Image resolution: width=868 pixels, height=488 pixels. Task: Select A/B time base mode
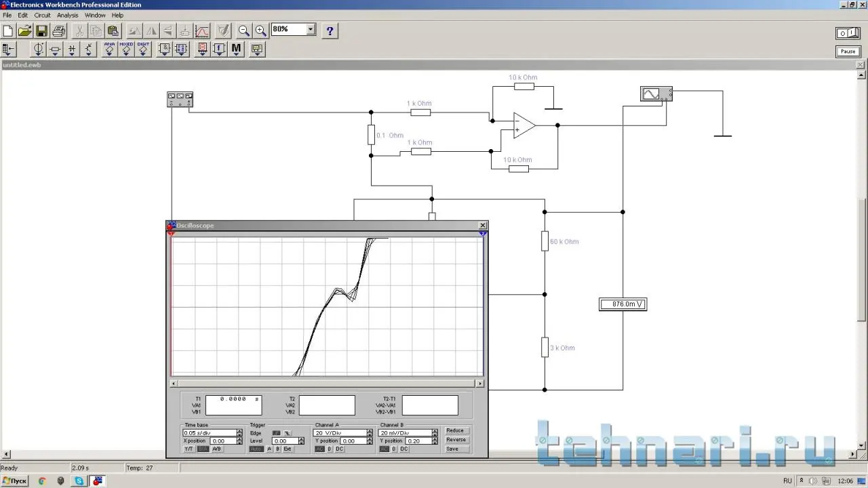pos(217,449)
